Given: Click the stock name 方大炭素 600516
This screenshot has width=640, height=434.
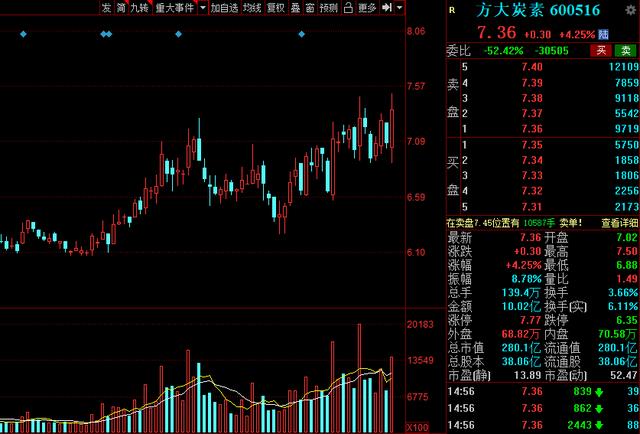Looking at the screenshot, I should [538, 10].
